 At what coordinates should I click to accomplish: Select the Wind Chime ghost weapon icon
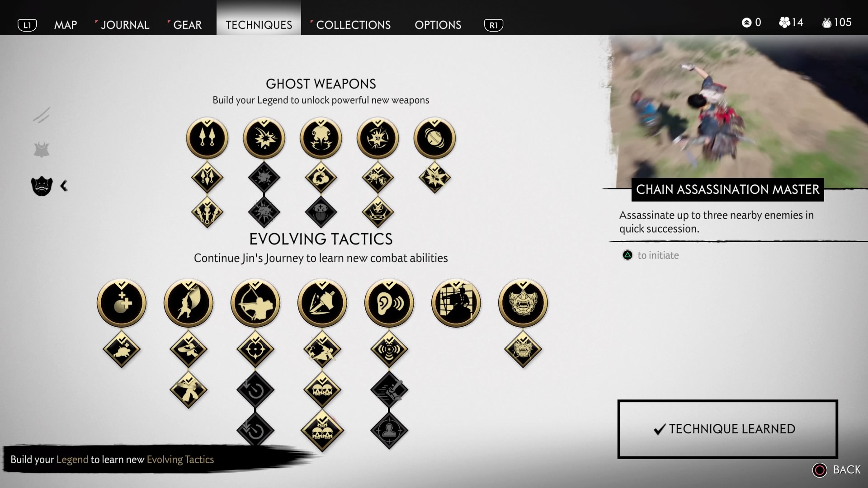tap(435, 138)
